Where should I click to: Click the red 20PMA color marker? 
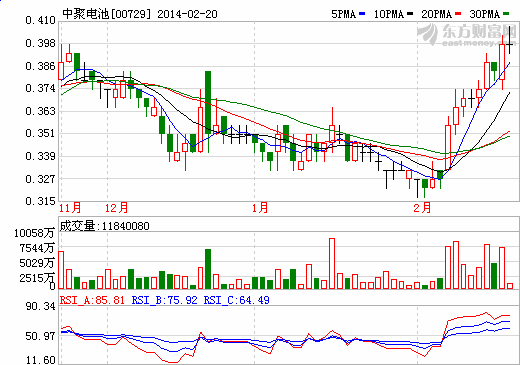(x=458, y=14)
